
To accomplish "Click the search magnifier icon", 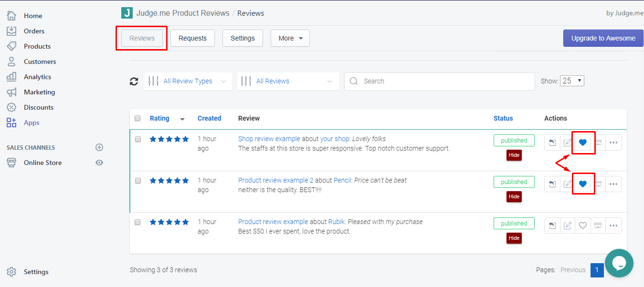I will pos(354,81).
